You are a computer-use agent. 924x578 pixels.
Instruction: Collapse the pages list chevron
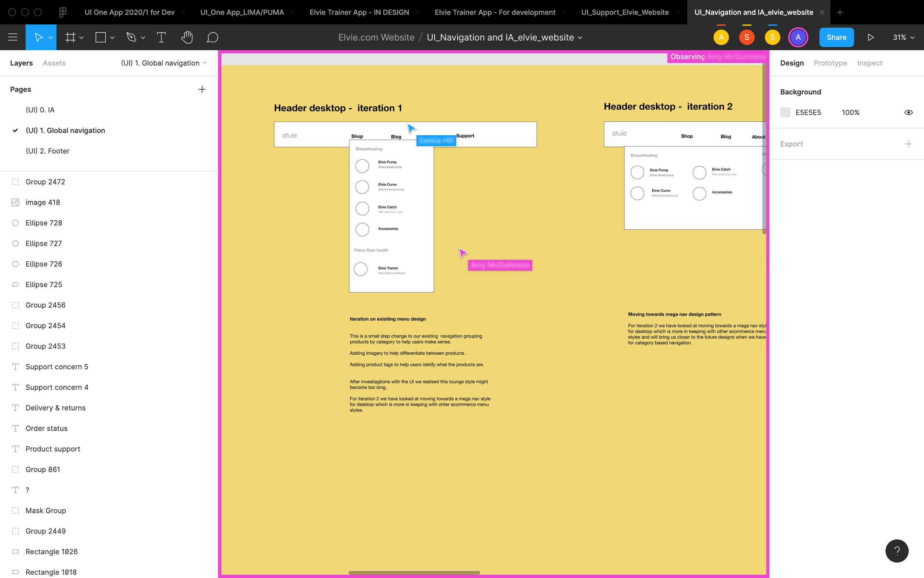[x=205, y=63]
